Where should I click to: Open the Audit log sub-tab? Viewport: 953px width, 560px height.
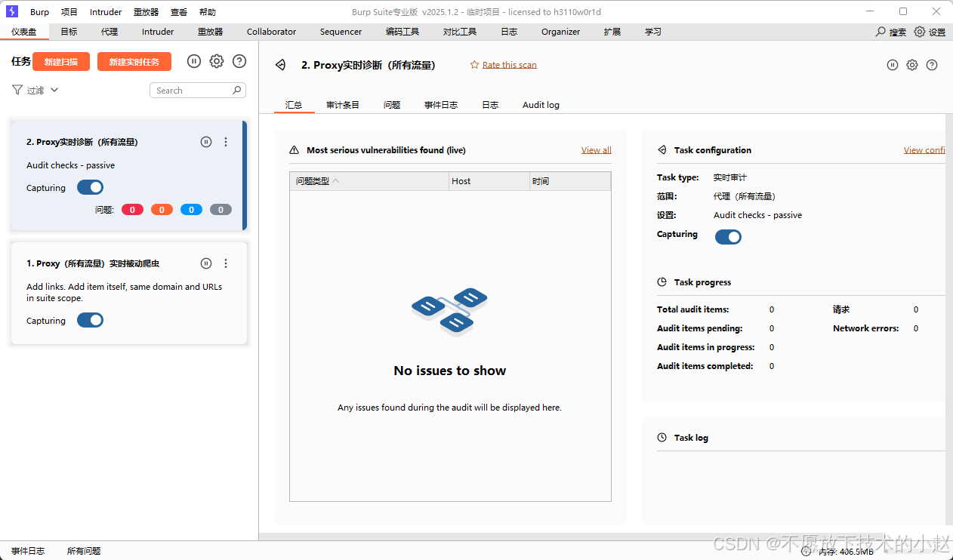541,105
